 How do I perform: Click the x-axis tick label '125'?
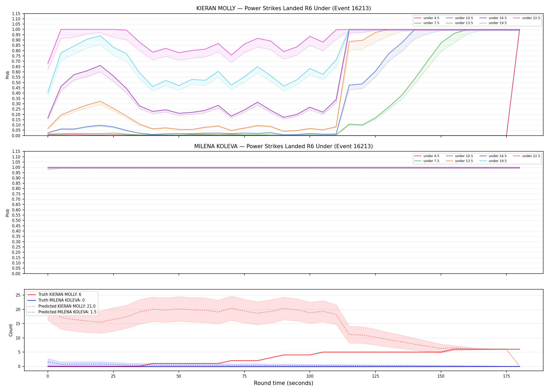coord(375,376)
